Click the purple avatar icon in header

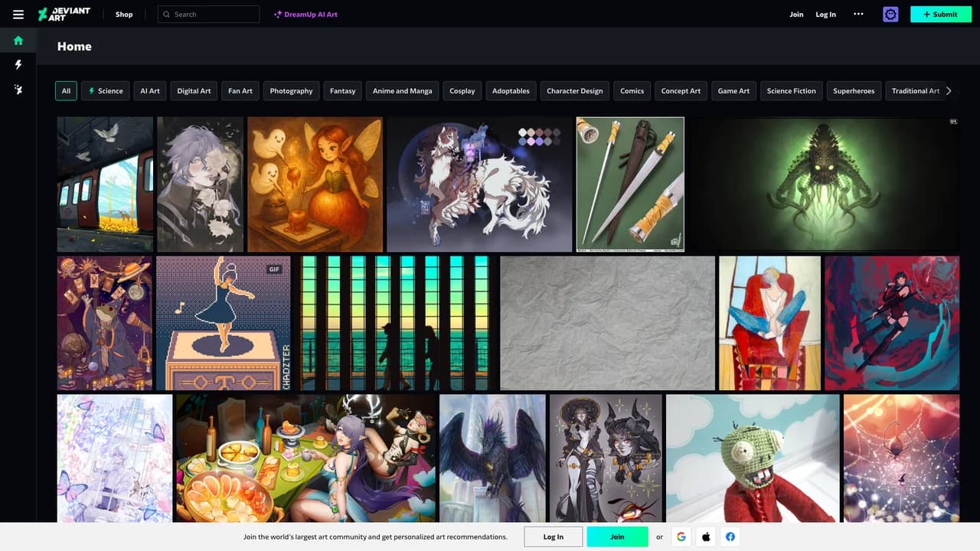point(890,15)
